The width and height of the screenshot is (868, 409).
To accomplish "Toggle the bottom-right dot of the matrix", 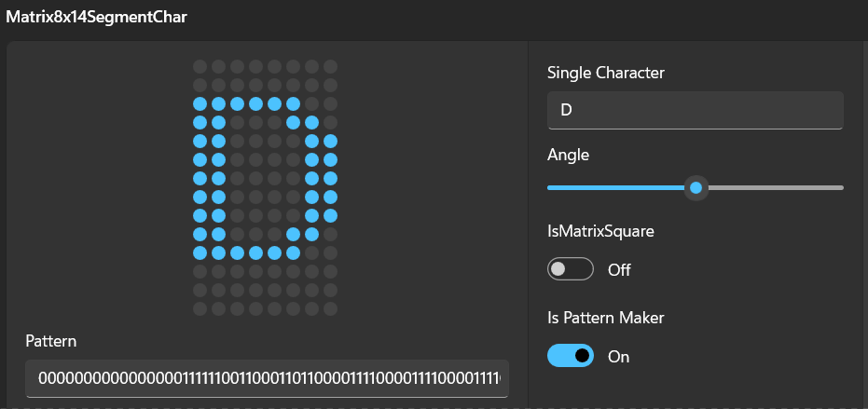I will 330,308.
